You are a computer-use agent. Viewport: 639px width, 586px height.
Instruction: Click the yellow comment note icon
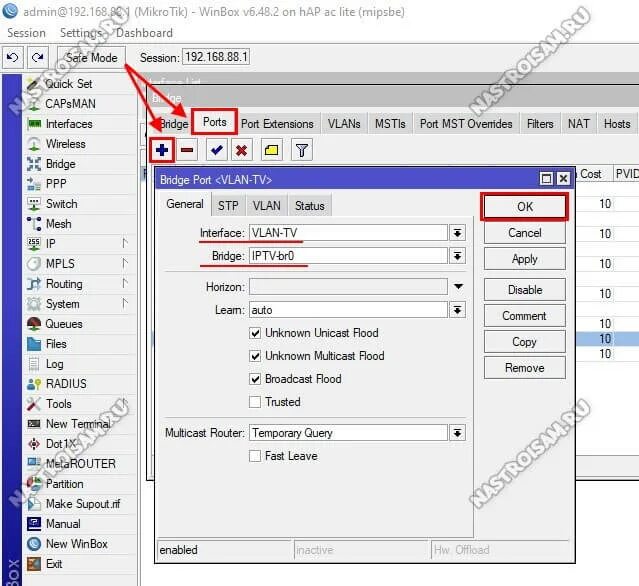271,150
